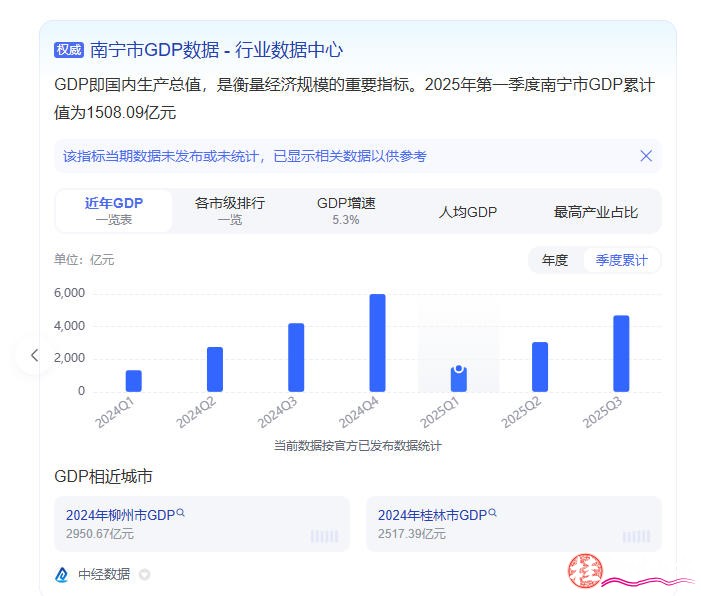Switch chart to 年度 view

pos(555,260)
